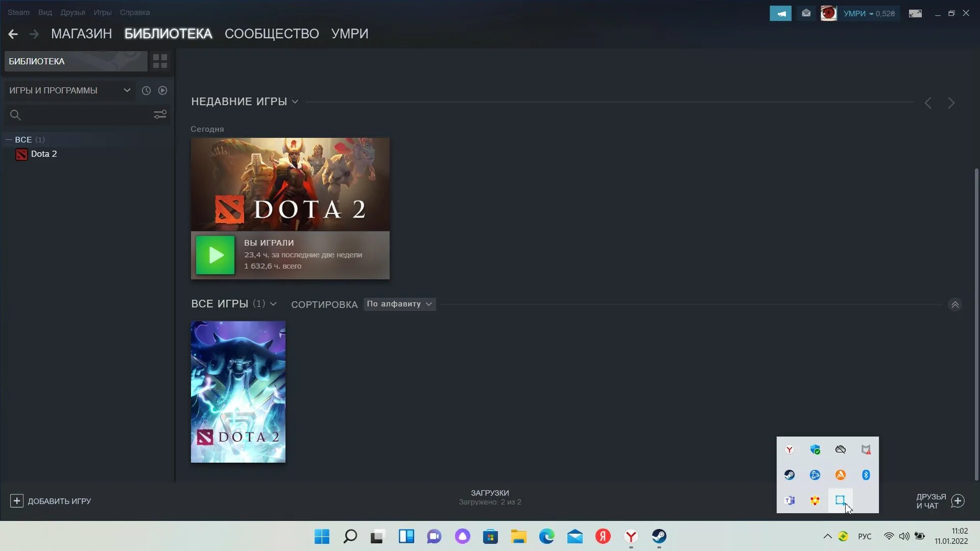
Task: Show next recent games with right chevron
Action: point(951,103)
